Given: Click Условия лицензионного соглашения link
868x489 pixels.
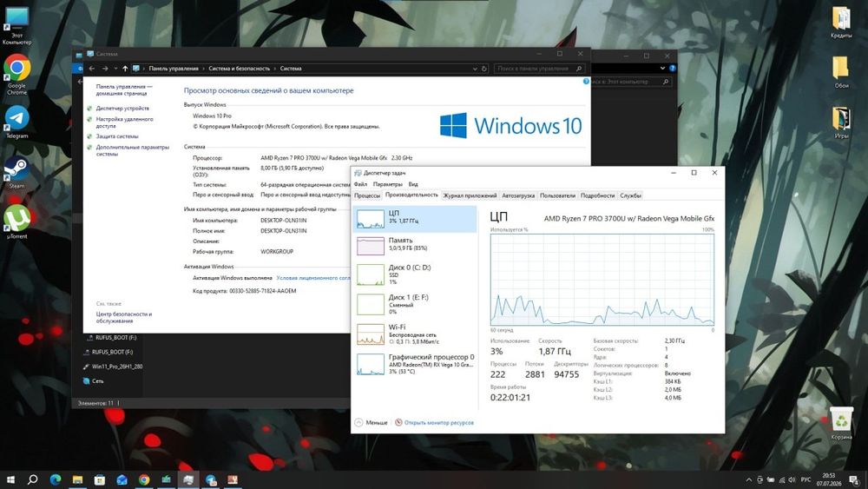Looking at the screenshot, I should [x=313, y=278].
